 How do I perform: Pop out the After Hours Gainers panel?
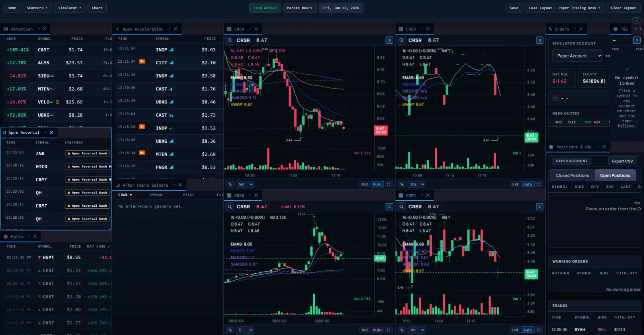pos(174,185)
